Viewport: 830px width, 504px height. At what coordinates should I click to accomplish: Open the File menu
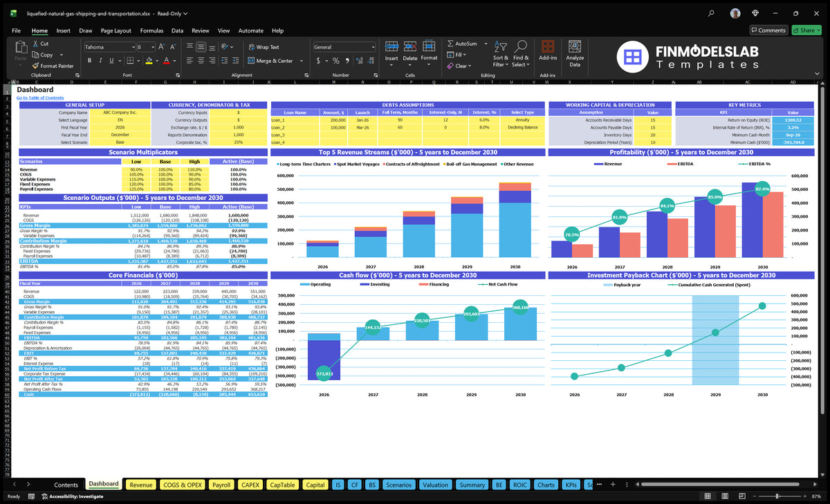click(16, 30)
